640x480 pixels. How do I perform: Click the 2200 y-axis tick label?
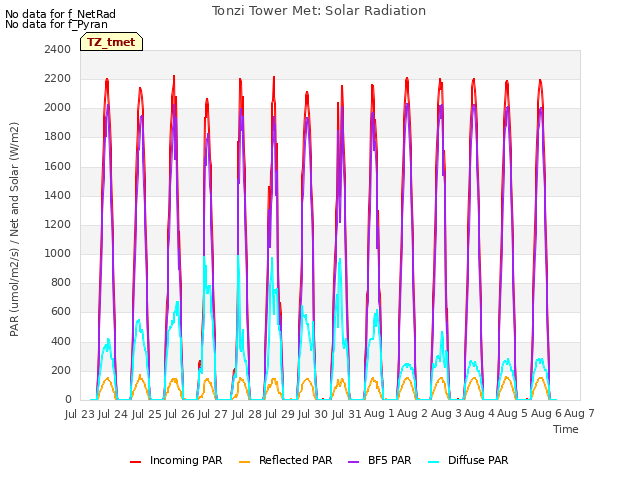[x=58, y=79]
